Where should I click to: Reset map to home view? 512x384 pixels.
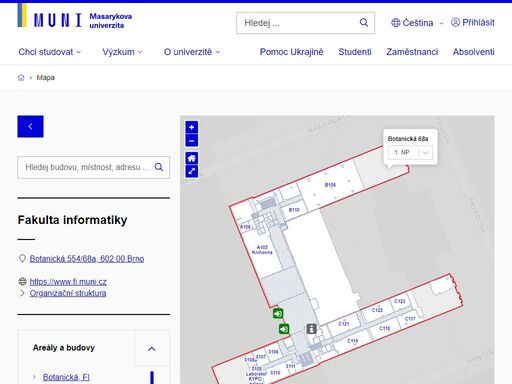point(192,158)
